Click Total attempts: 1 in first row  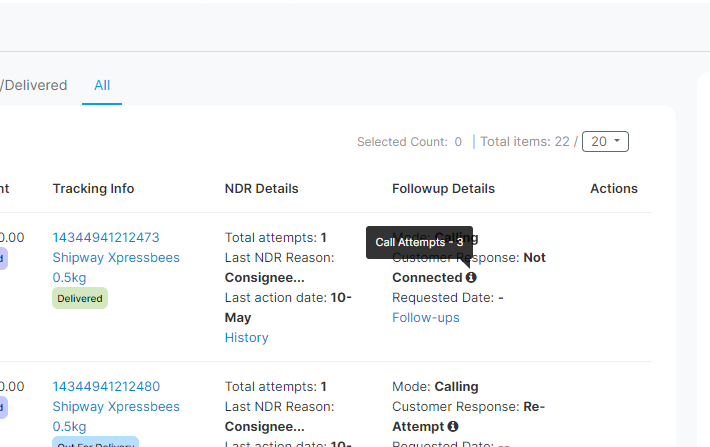pyautogui.click(x=276, y=237)
